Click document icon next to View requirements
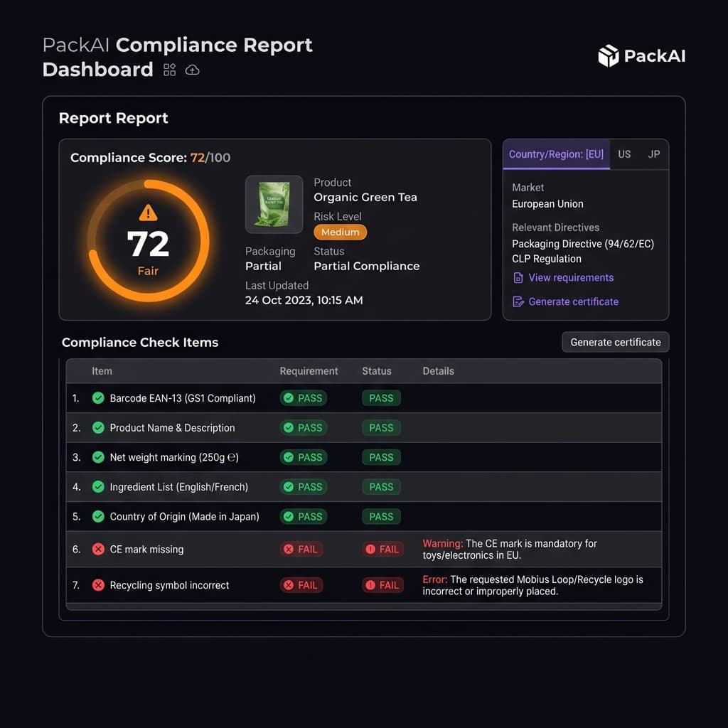This screenshot has height=728, width=728. click(518, 278)
